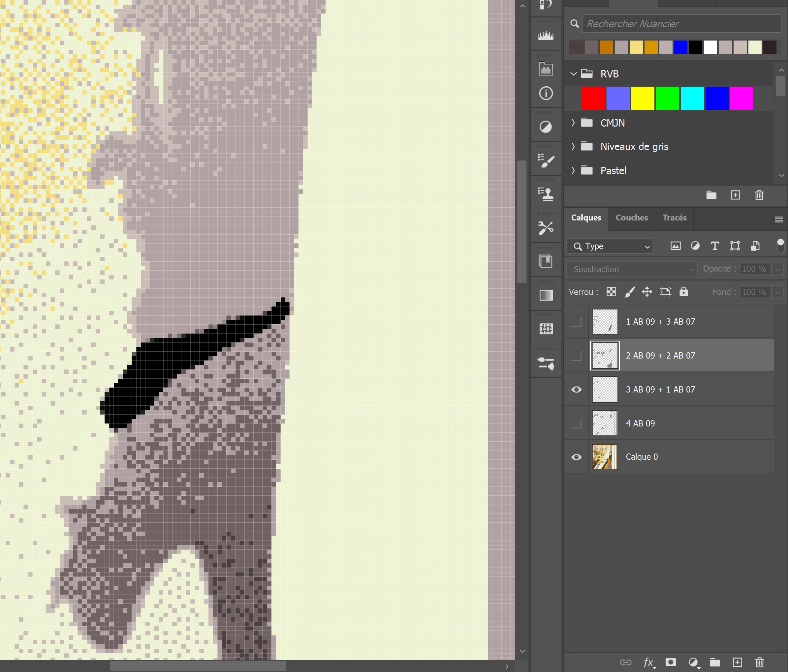
Task: Open the Type filter dropdown
Action: 610,246
